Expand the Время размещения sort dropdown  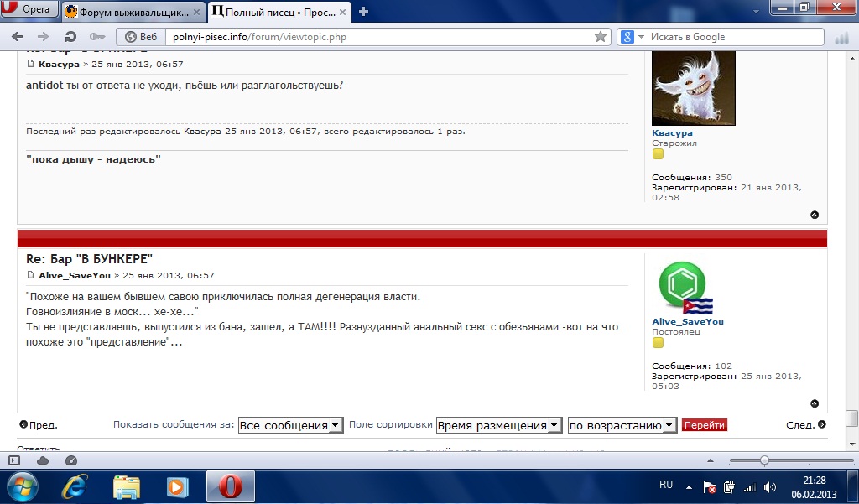(499, 425)
